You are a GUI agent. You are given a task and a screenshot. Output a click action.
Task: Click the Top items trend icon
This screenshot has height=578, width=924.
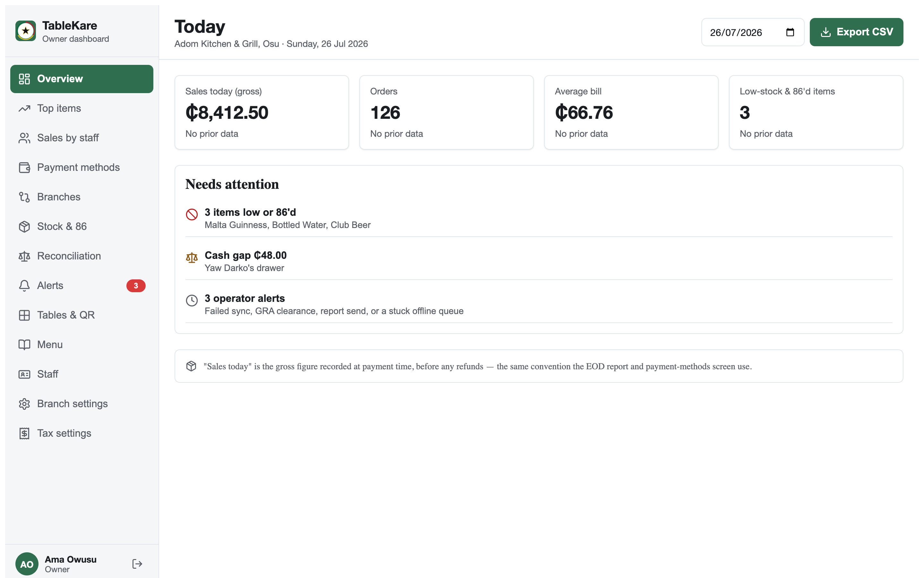(24, 109)
